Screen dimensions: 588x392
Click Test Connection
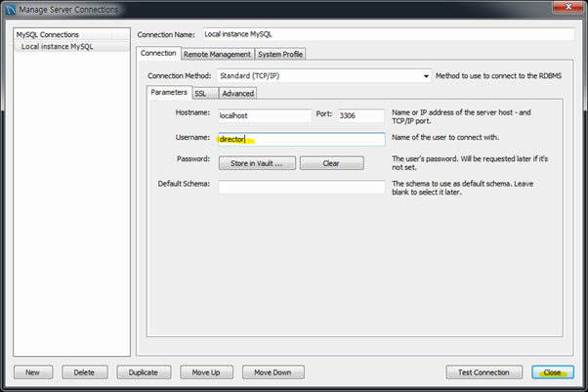pos(483,372)
